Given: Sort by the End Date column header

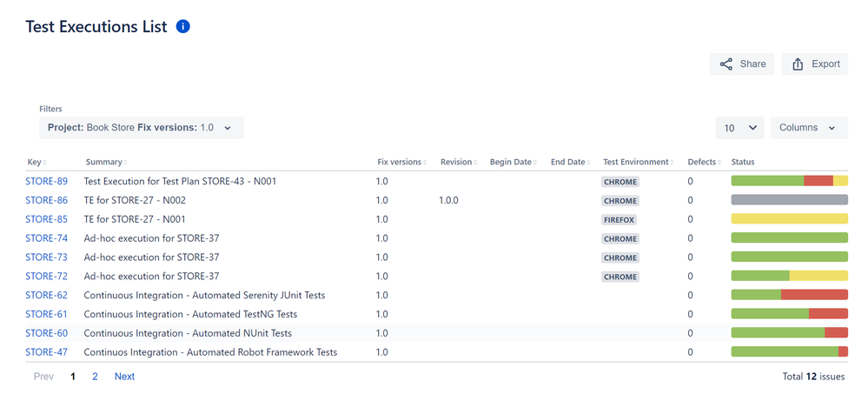Looking at the screenshot, I should pos(571,163).
